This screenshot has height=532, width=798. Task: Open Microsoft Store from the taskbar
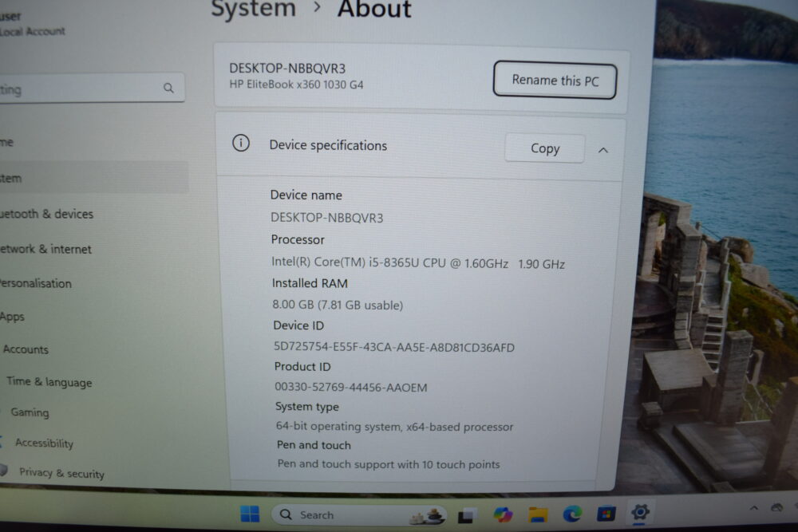(606, 514)
